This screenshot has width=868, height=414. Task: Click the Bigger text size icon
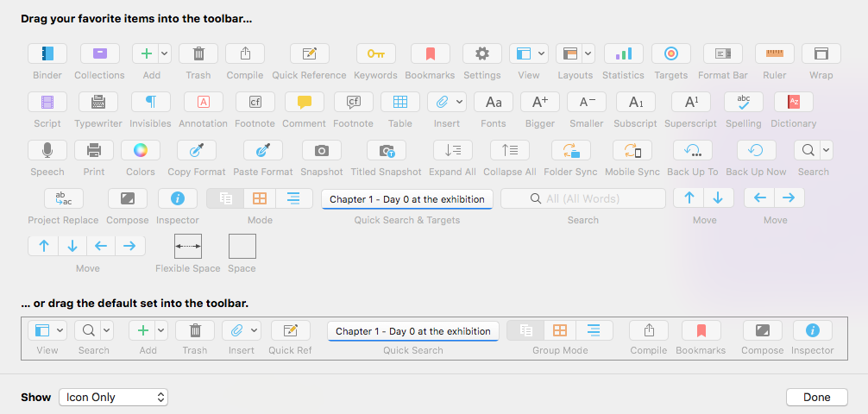[x=540, y=102]
